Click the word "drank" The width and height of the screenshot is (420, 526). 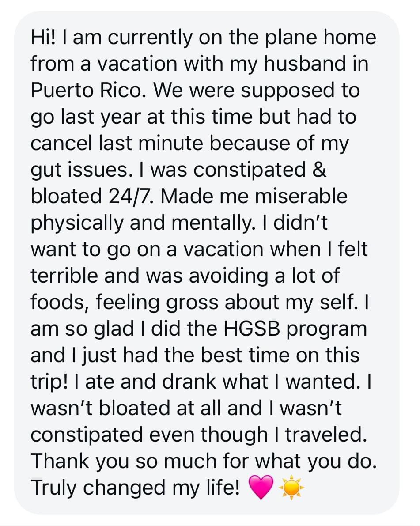[189, 382]
